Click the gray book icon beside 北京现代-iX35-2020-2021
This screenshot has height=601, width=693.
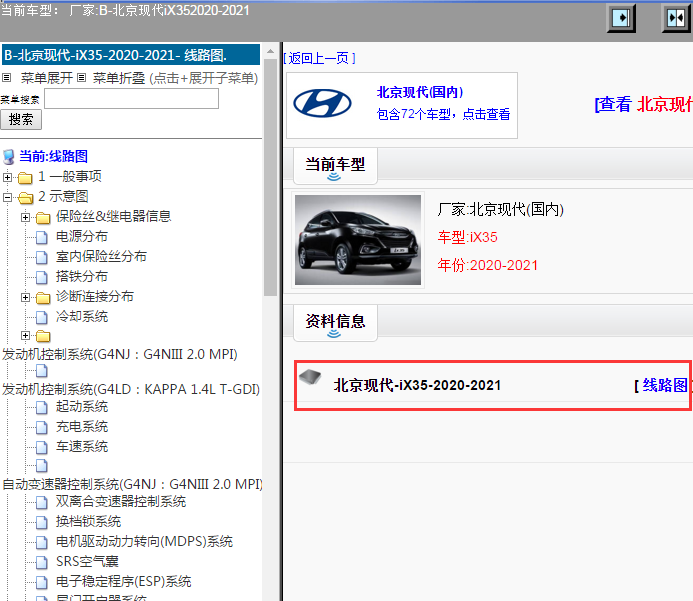(310, 377)
